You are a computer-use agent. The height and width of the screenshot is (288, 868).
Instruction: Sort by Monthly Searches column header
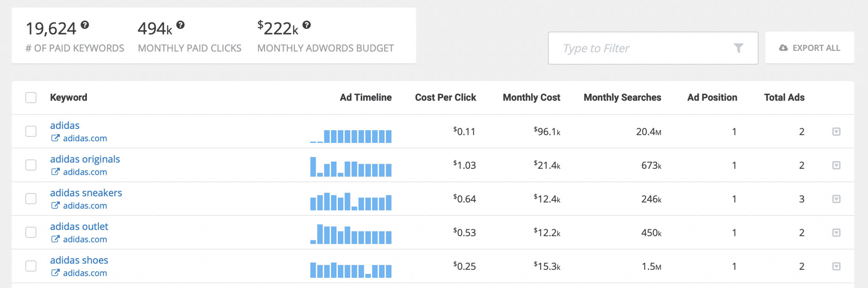tap(622, 98)
